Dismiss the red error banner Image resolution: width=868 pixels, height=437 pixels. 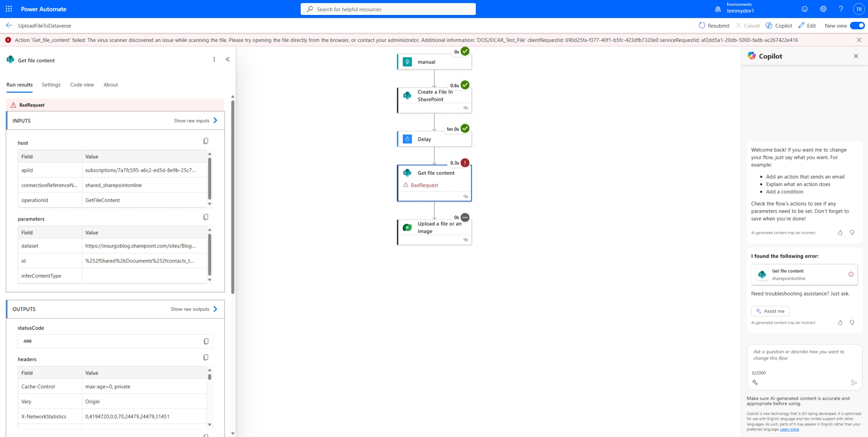859,40
